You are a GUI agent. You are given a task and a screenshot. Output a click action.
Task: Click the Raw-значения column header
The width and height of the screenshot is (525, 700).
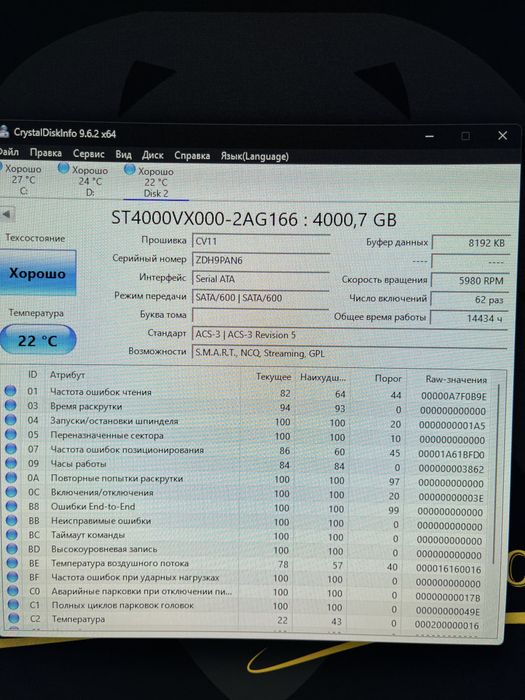point(455,379)
